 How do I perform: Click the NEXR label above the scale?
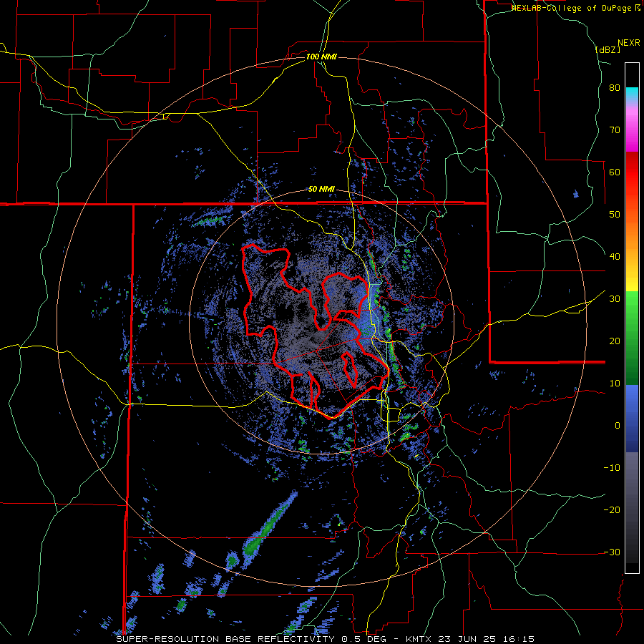[628, 43]
